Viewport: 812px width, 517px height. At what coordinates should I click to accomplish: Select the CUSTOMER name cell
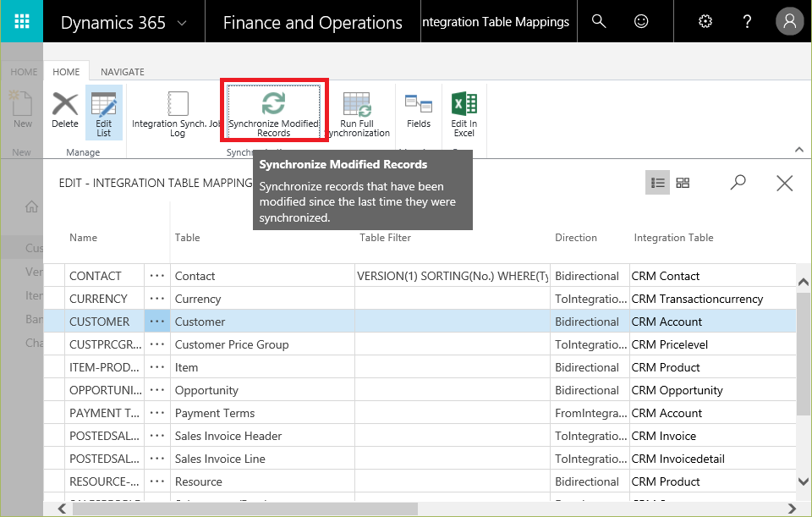click(x=105, y=322)
